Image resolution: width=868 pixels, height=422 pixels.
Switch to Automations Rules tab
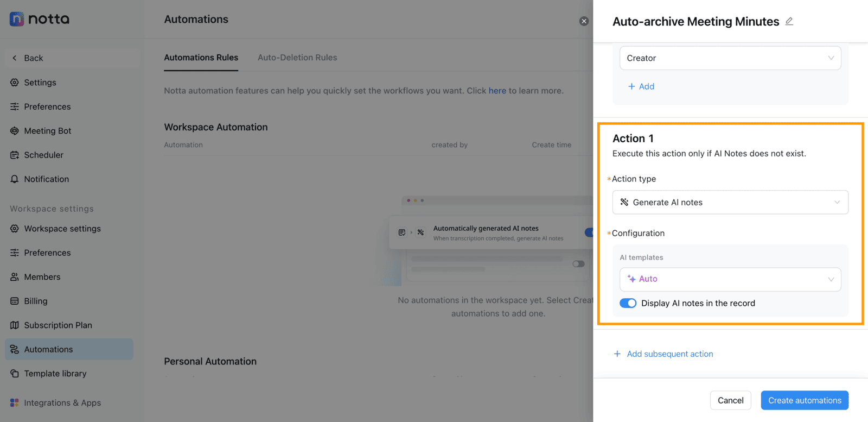[x=201, y=58]
